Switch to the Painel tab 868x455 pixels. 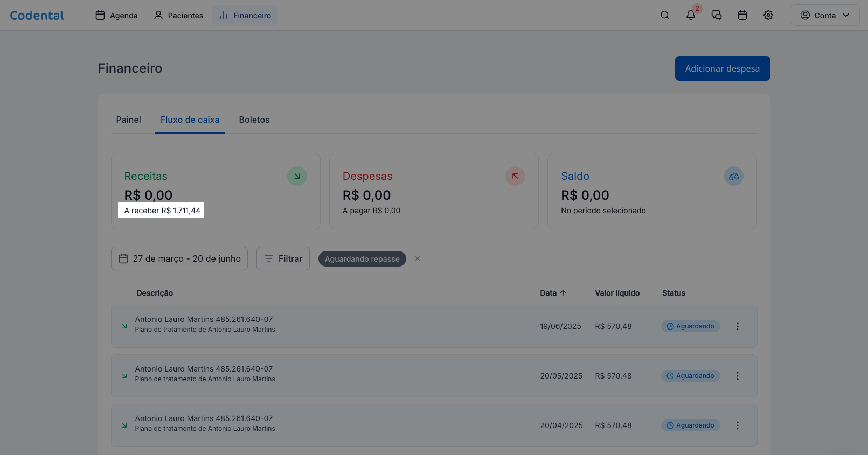pos(128,120)
